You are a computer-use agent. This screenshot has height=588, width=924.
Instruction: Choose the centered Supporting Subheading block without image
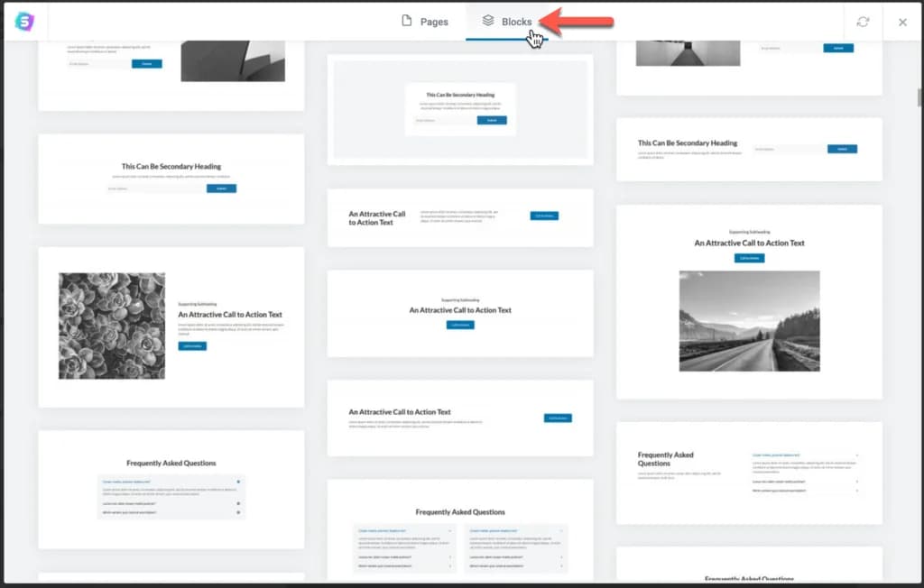460,313
